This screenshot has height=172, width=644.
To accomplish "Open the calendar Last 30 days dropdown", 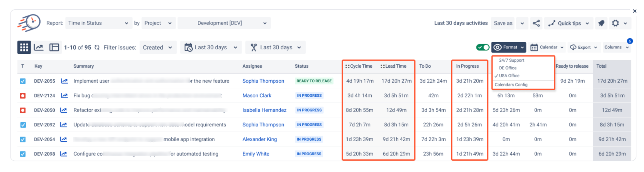I will (211, 47).
